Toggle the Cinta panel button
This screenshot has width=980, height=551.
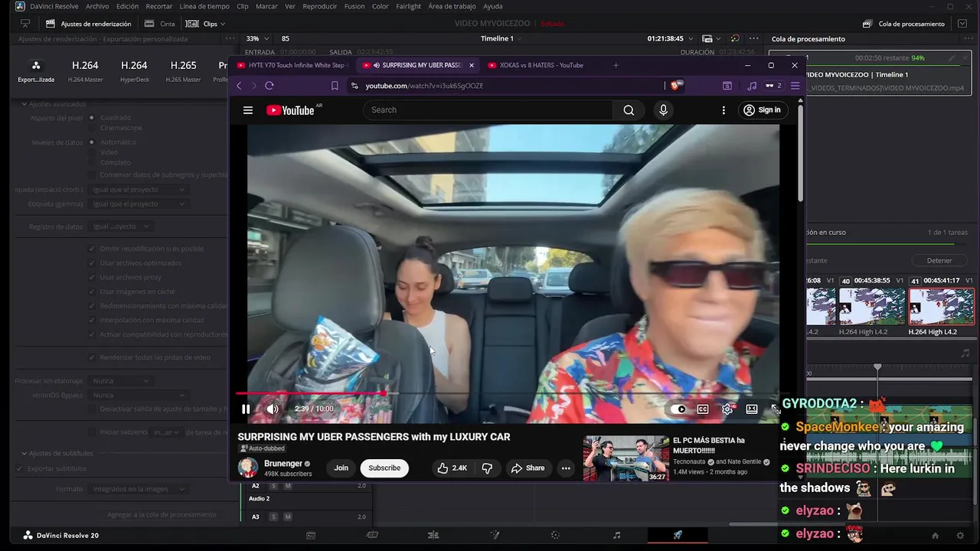(159, 24)
